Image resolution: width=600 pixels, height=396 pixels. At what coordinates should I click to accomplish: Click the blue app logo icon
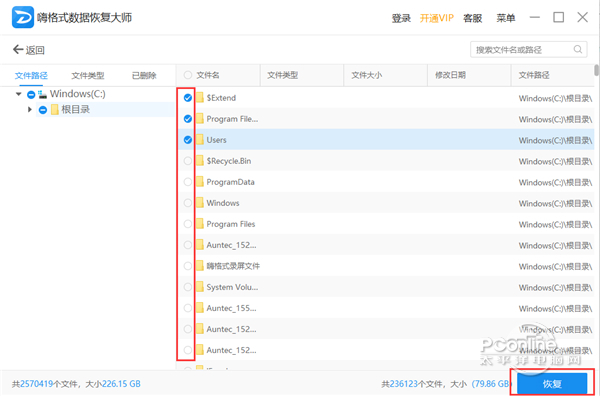[x=23, y=17]
